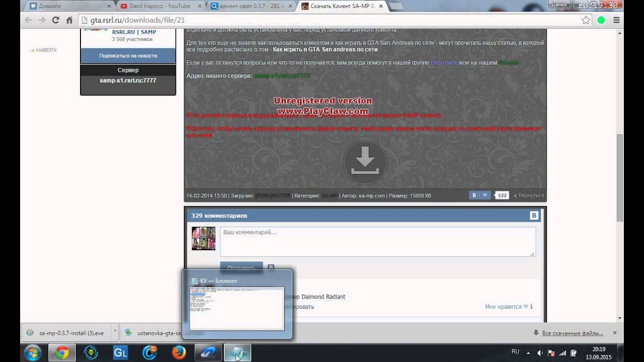Open the blue swirl browser taskbar icon

click(149, 353)
